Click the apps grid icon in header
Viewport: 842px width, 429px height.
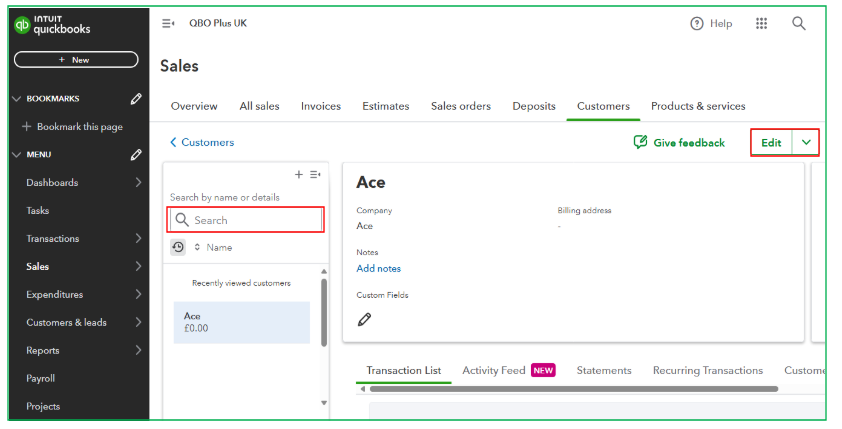(761, 24)
